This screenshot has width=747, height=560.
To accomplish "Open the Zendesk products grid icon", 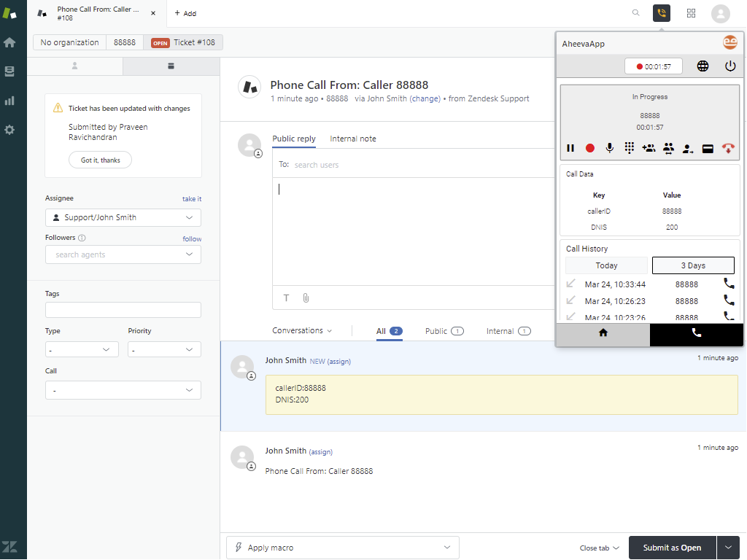I will 691,13.
